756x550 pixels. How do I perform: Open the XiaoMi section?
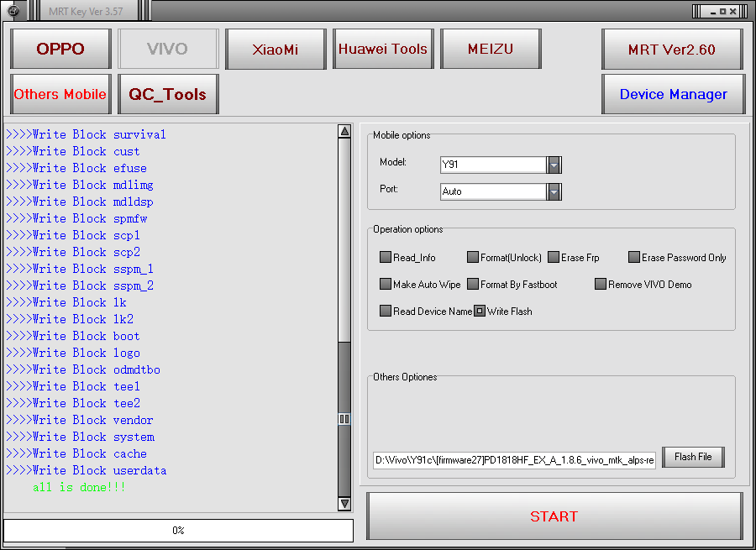tap(276, 49)
